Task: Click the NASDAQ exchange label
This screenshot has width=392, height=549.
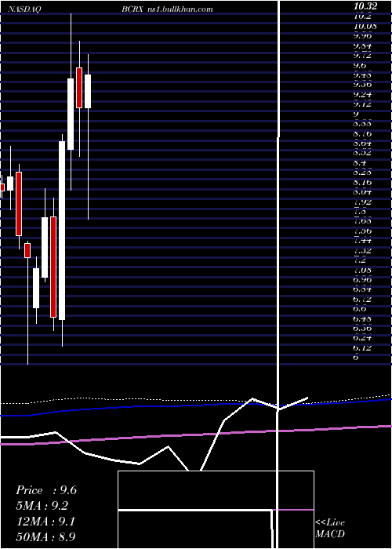Action: pos(24,9)
